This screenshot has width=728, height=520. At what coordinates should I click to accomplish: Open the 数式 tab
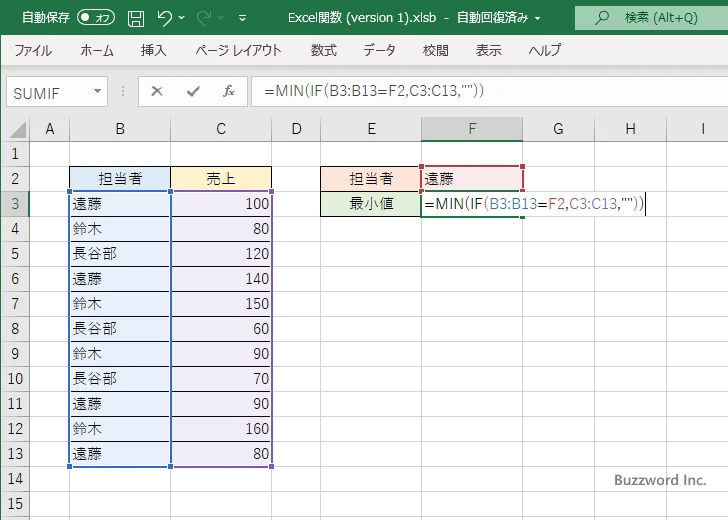324,50
